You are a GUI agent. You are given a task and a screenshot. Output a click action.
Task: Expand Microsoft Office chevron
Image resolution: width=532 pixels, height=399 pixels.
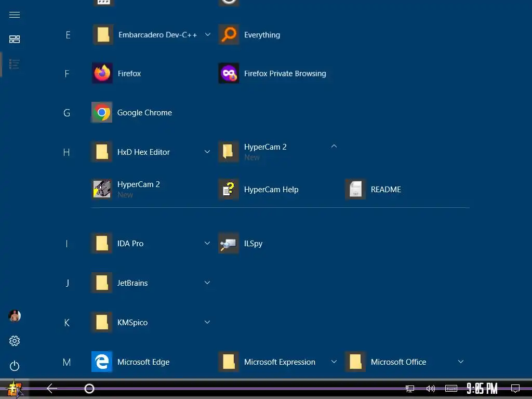(x=461, y=362)
